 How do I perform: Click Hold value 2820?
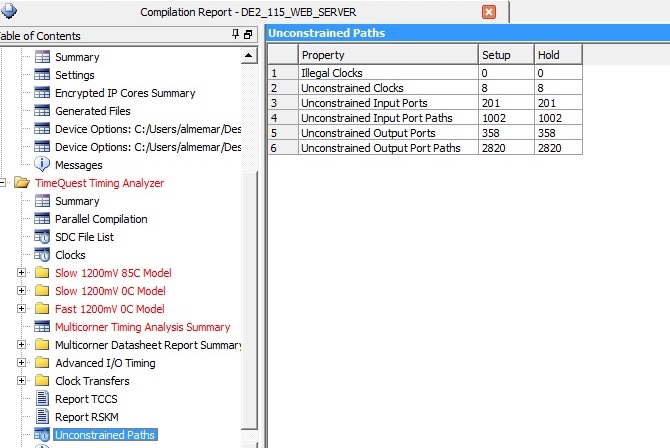point(558,148)
